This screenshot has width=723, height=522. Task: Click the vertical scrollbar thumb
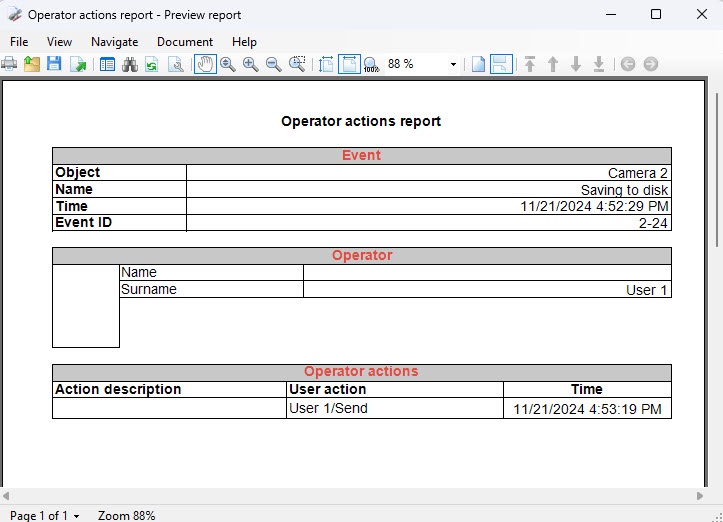point(716,170)
